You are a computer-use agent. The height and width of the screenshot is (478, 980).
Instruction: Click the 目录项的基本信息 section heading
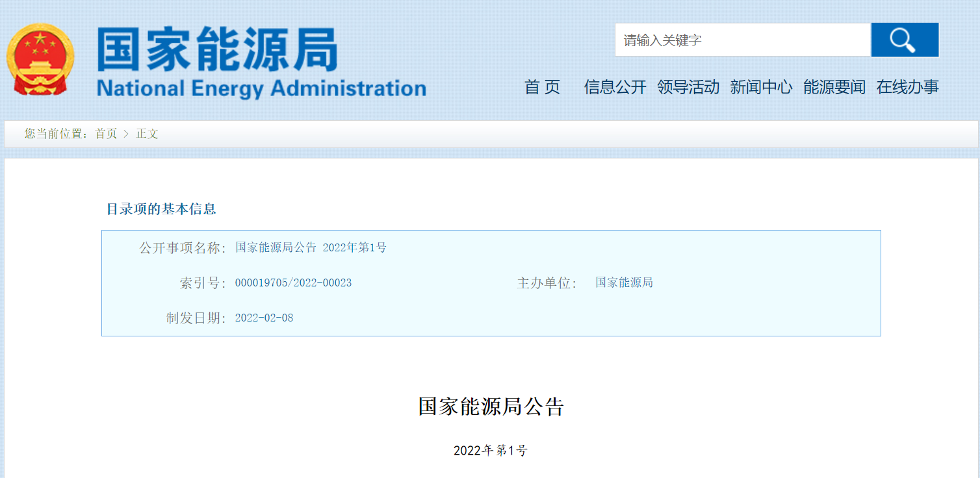click(x=161, y=209)
